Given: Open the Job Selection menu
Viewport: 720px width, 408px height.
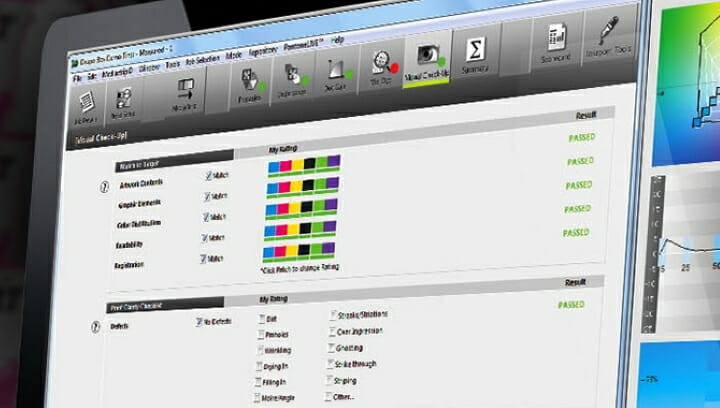Looking at the screenshot, I should point(202,61).
